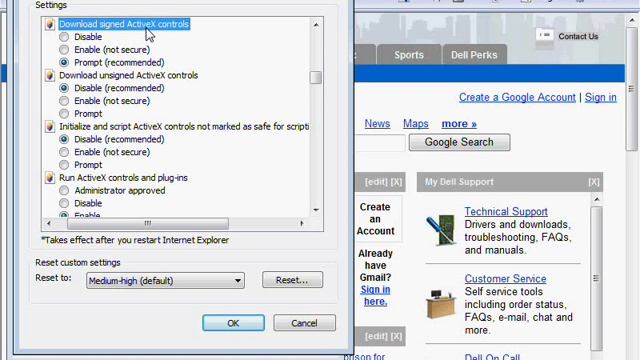Select Enable (not secure) under Download signed ActiveX

tap(64, 50)
